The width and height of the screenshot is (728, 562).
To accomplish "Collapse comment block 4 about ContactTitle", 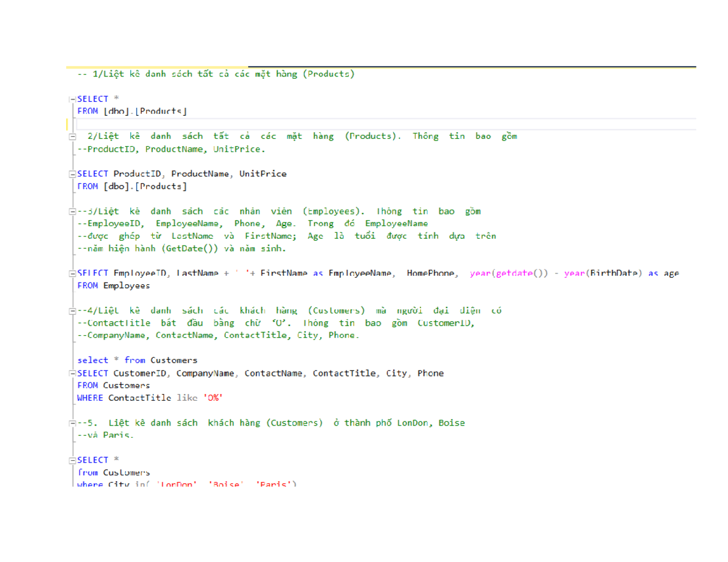I will (72, 311).
